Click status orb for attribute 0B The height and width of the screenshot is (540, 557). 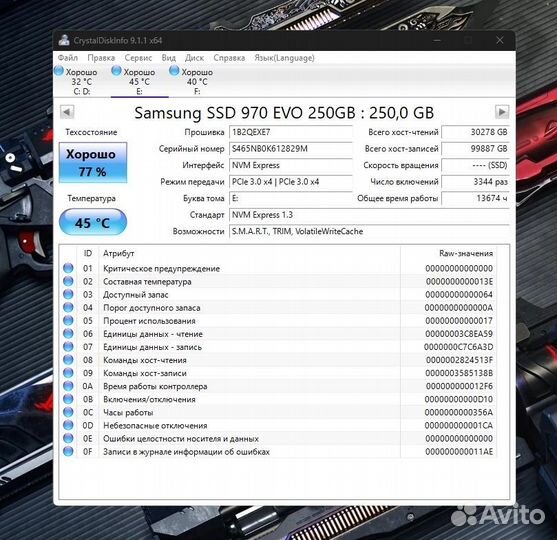point(68,399)
